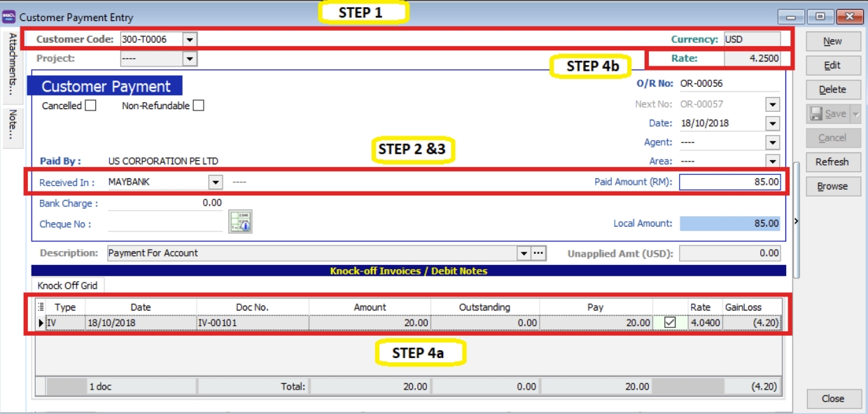The height and width of the screenshot is (414, 868).
Task: Uncheck the IV-00101 knock-off checkbox
Action: click(670, 322)
